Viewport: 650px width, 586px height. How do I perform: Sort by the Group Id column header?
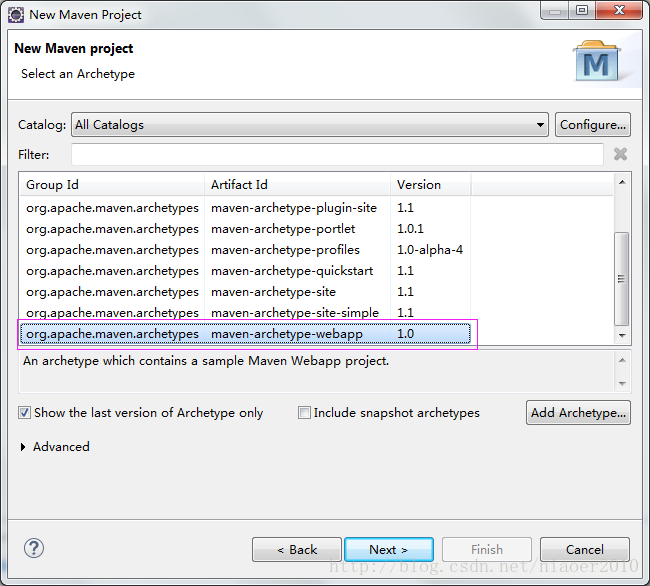[112, 184]
